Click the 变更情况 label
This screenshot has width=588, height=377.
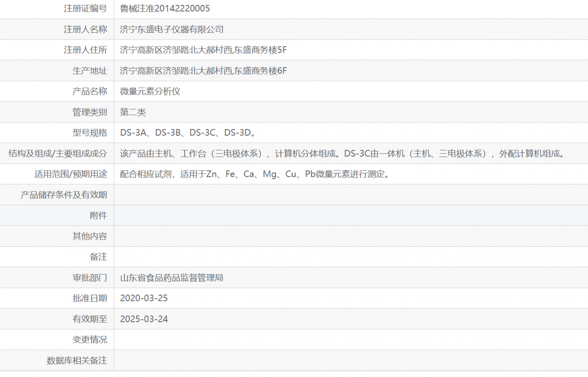tap(90, 339)
